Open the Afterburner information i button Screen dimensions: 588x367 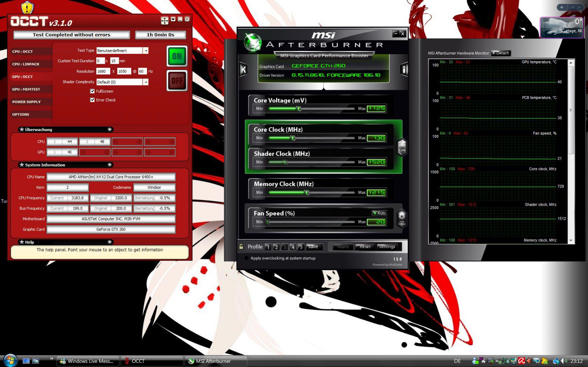(404, 69)
